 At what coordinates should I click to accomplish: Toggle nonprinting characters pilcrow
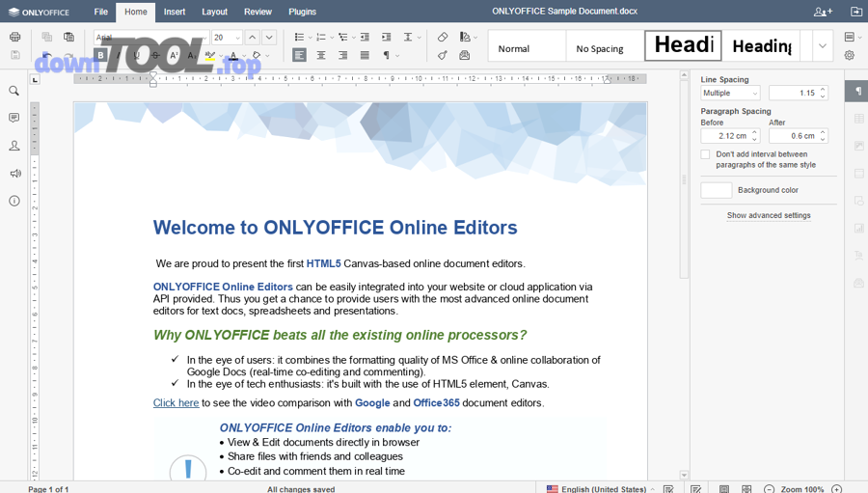tap(387, 55)
